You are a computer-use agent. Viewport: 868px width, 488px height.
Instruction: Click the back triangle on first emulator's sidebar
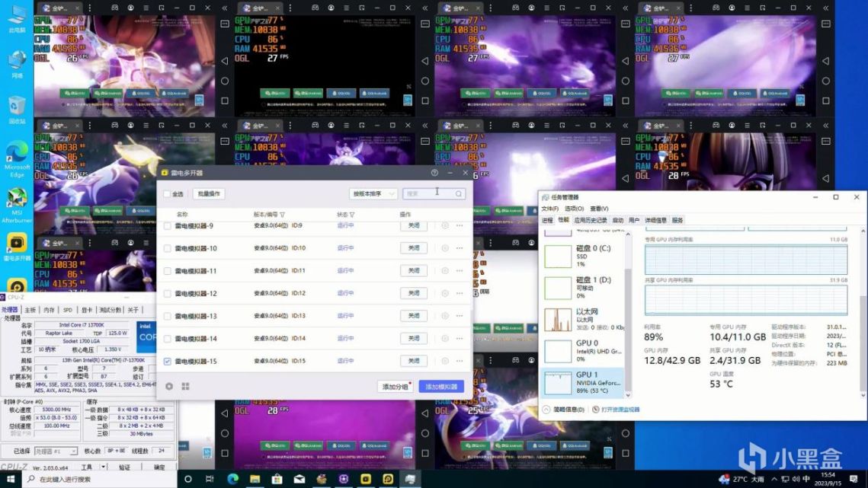(x=225, y=61)
